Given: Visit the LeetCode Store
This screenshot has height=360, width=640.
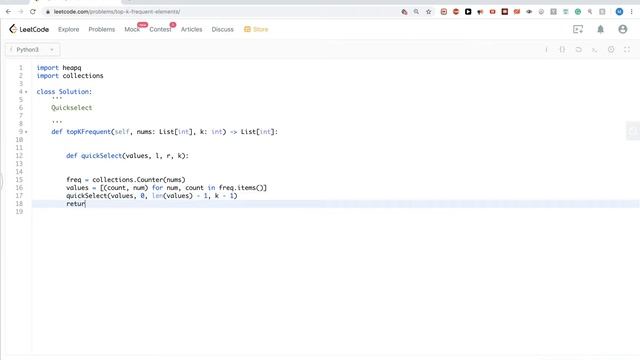Looking at the screenshot, I should pos(256,29).
